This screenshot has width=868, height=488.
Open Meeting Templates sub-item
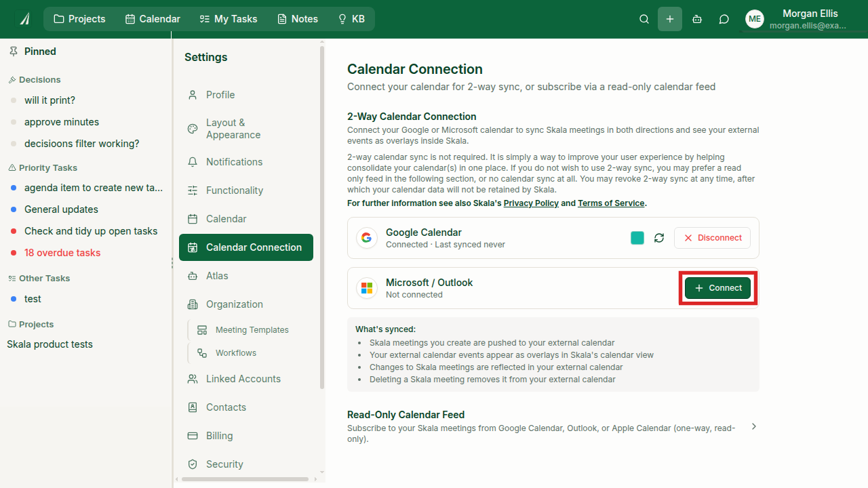[251, 330]
